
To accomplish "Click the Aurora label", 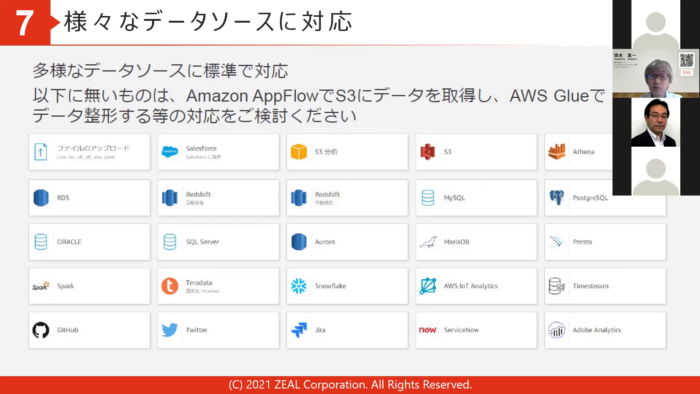I will click(325, 242).
